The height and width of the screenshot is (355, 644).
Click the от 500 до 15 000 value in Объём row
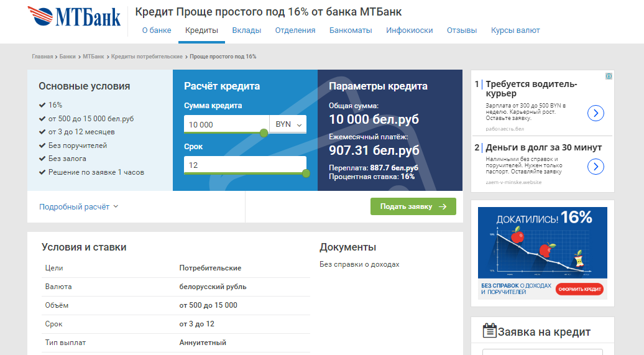click(x=208, y=305)
